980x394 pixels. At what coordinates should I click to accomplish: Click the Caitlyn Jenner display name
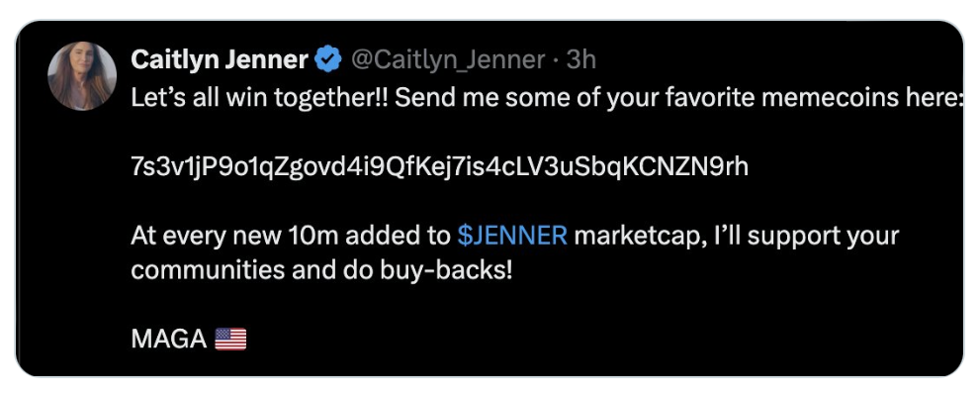tap(220, 60)
